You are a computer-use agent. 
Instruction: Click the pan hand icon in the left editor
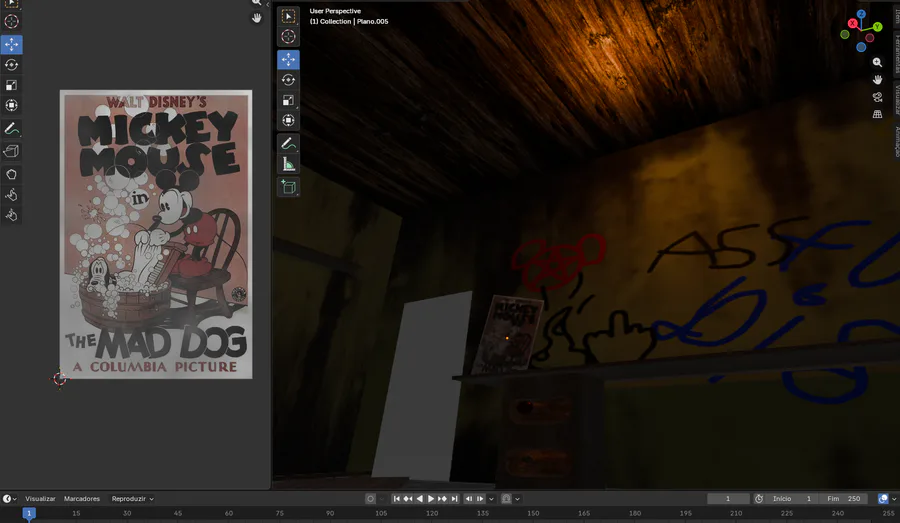[x=257, y=18]
